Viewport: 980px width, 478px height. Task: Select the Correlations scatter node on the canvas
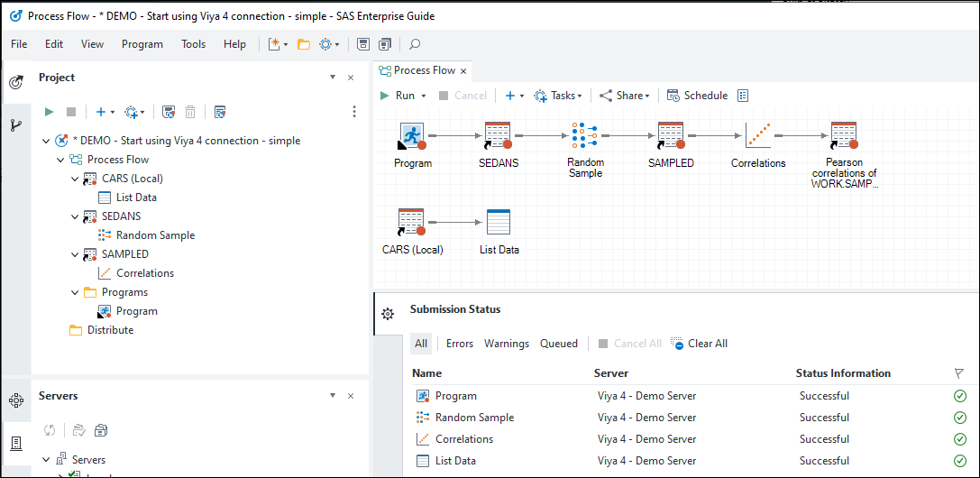(758, 136)
